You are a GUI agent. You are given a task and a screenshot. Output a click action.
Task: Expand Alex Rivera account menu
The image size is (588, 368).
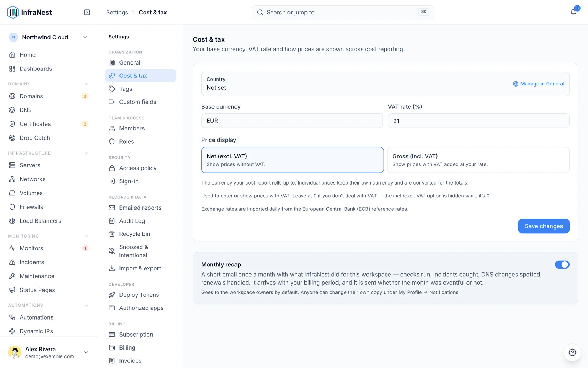pyautogui.click(x=48, y=352)
